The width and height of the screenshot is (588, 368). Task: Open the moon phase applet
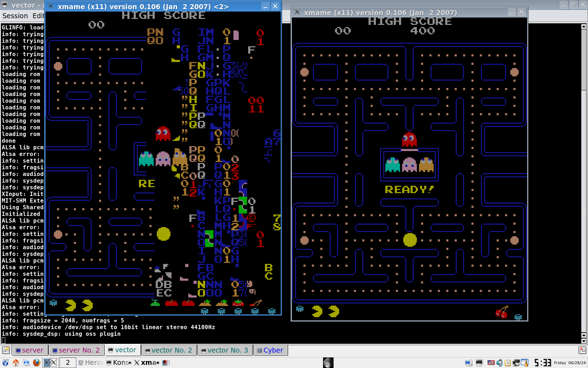click(x=328, y=362)
